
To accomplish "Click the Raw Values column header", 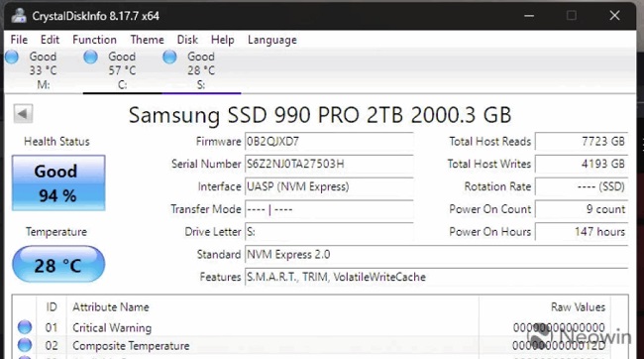I will click(x=578, y=307).
